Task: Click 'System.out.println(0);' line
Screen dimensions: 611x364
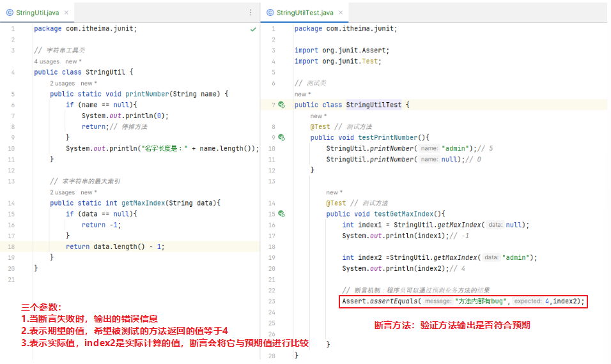Action: coord(125,116)
